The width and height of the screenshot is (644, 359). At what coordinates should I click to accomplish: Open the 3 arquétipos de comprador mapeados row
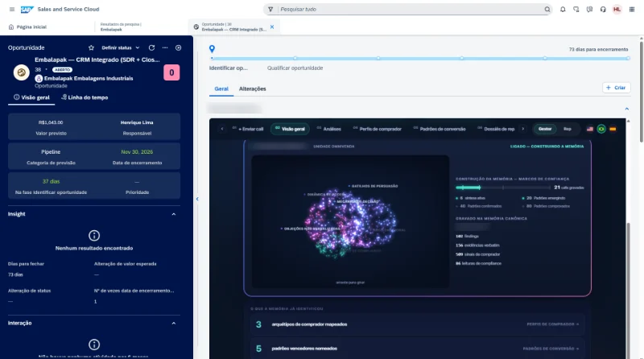click(417, 324)
